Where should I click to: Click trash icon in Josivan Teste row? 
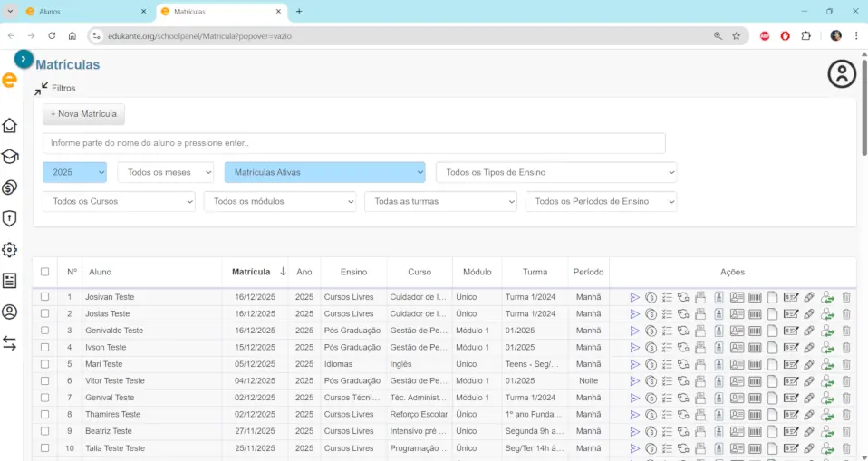coord(846,297)
